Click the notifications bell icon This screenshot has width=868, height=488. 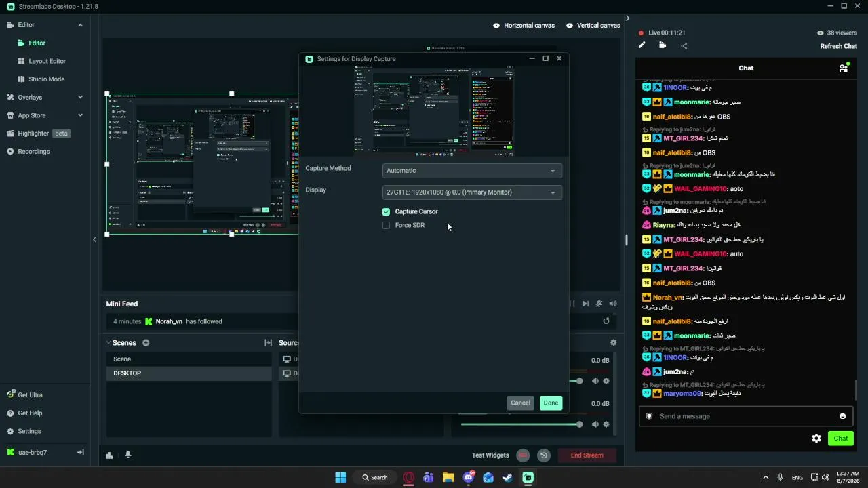127,455
